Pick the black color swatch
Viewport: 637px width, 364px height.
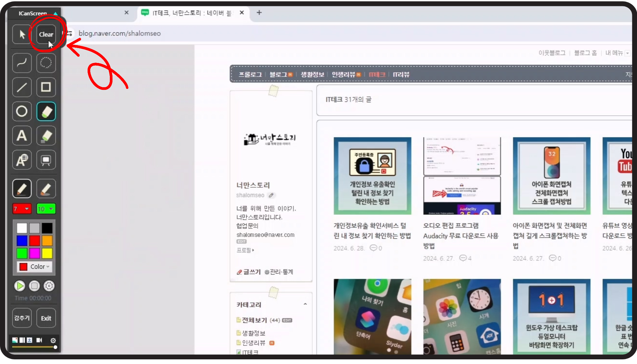click(47, 228)
